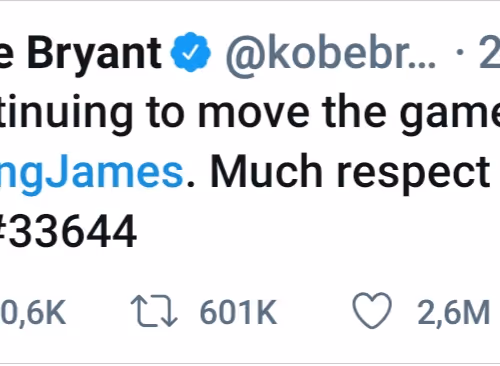Click the 601K retweet count
500x366 pixels.
238,312
